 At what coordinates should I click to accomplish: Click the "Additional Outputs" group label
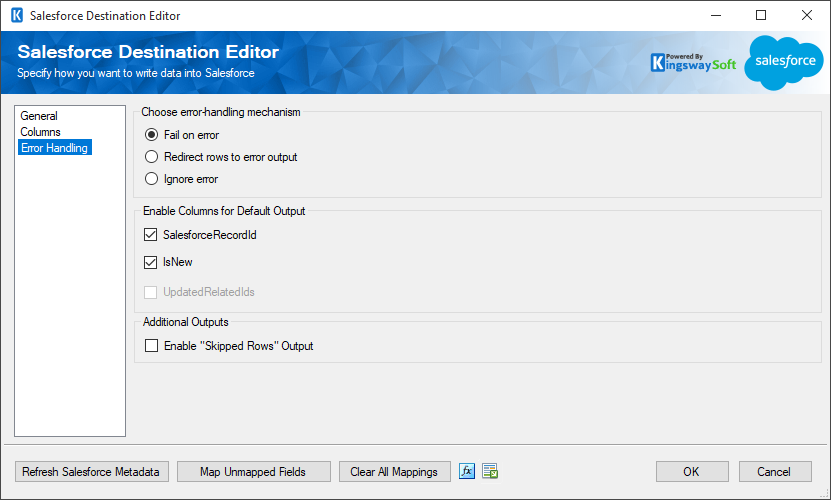click(185, 322)
